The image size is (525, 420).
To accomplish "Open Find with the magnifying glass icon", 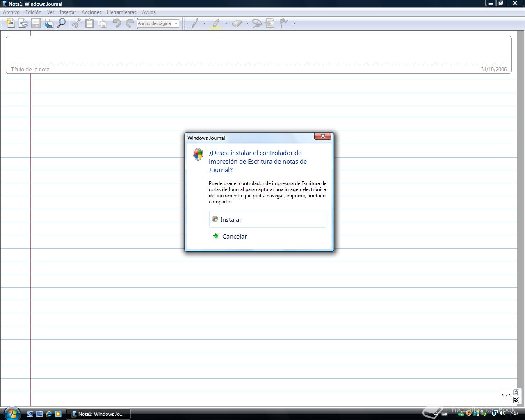I will pos(62,23).
